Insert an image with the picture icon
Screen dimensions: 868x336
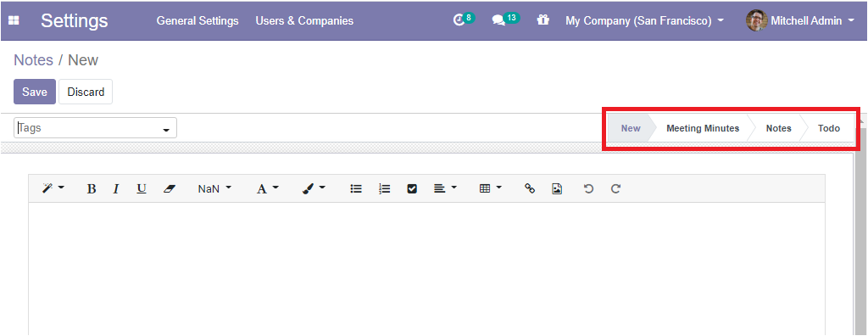coord(557,188)
